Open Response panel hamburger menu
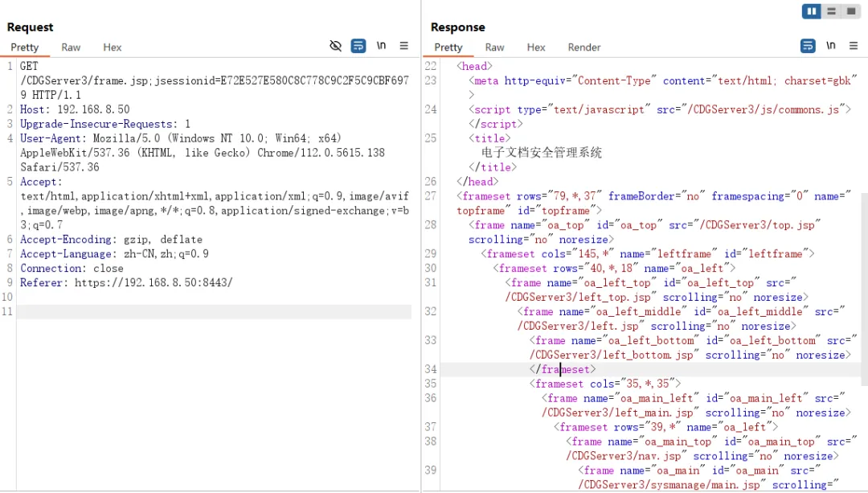Viewport: 868px width, 493px height. tap(854, 46)
